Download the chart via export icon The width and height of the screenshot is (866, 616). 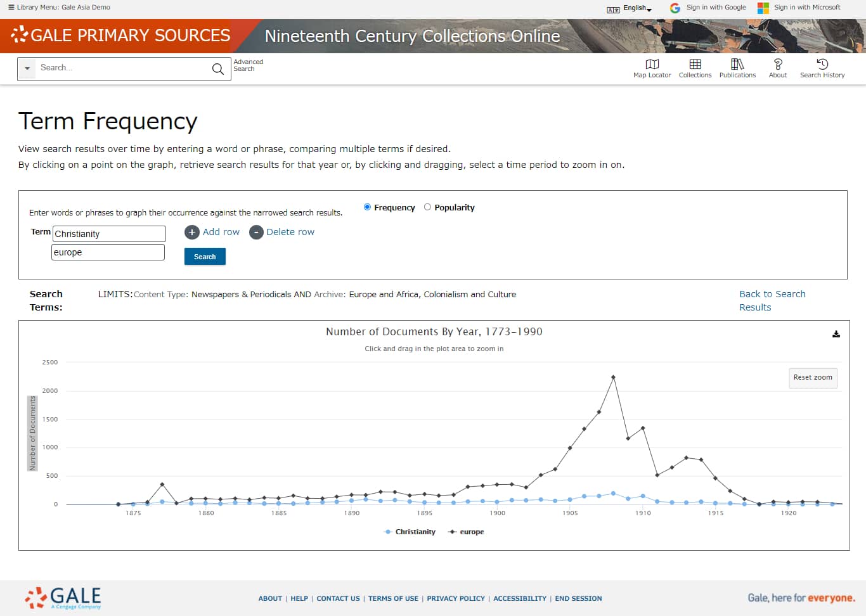(836, 334)
